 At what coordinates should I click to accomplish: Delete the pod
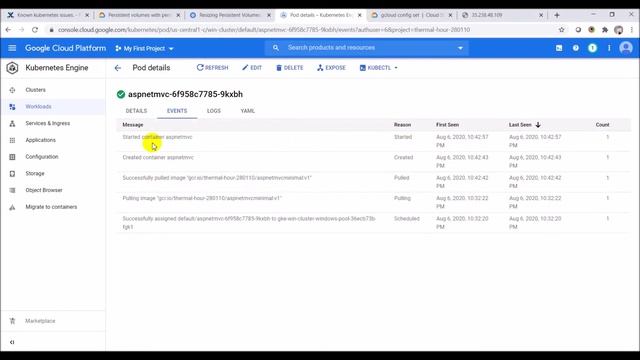290,68
